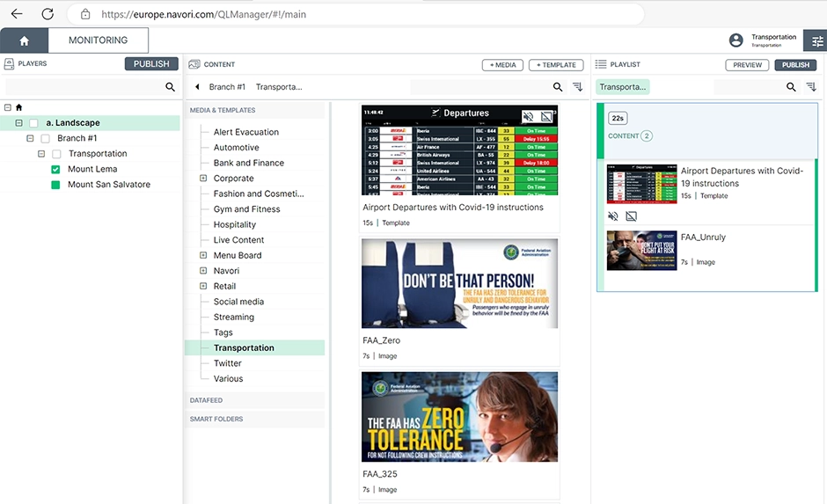The width and height of the screenshot is (827, 504).
Task: Open the Streaming folder
Action: point(234,317)
